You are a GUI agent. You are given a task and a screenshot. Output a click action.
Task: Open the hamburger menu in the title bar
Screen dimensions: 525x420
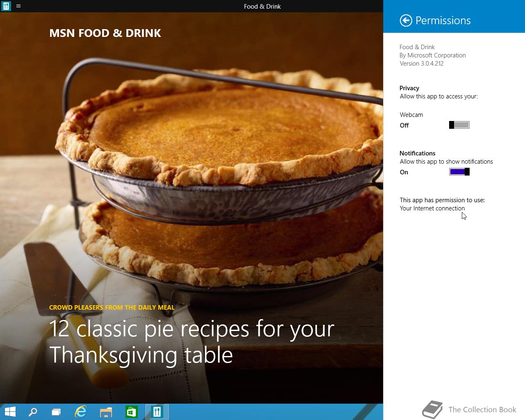click(18, 6)
